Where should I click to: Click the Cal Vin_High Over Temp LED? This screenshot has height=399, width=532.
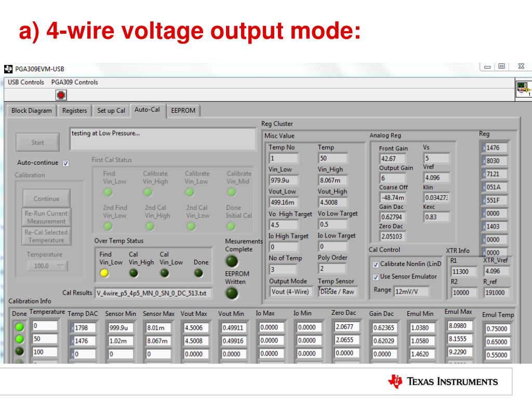134,273
